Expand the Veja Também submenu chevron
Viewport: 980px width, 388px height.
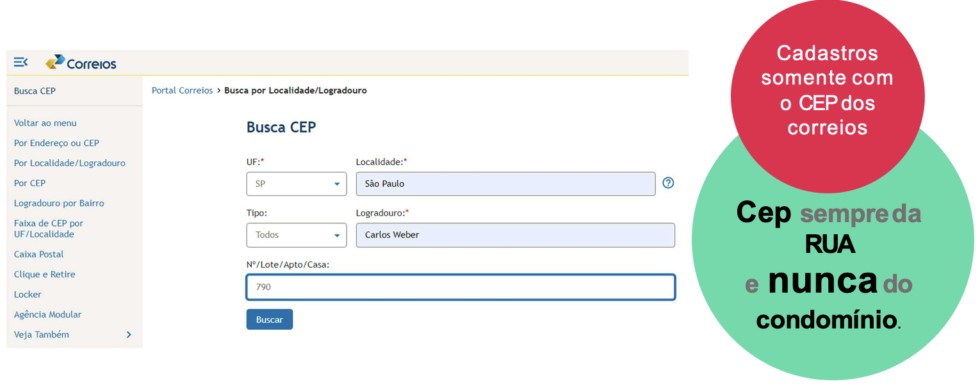click(x=129, y=335)
